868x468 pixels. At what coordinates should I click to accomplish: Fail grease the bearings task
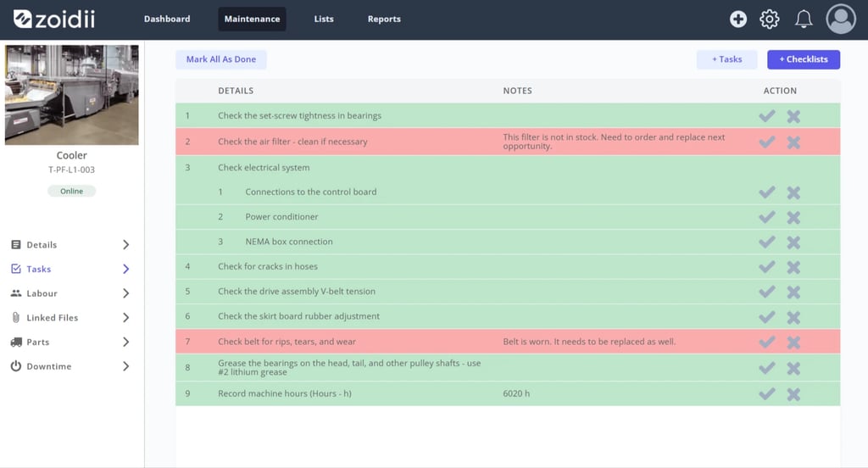point(793,368)
